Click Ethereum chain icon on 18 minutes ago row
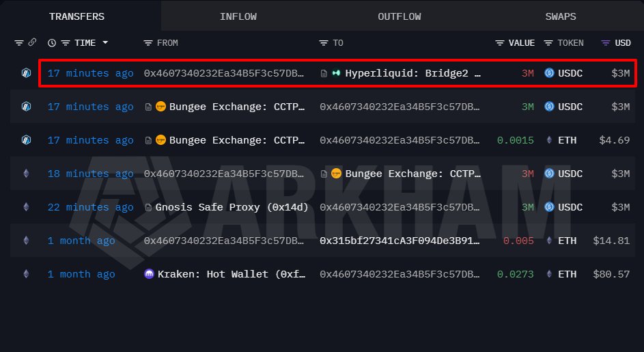 (x=26, y=174)
